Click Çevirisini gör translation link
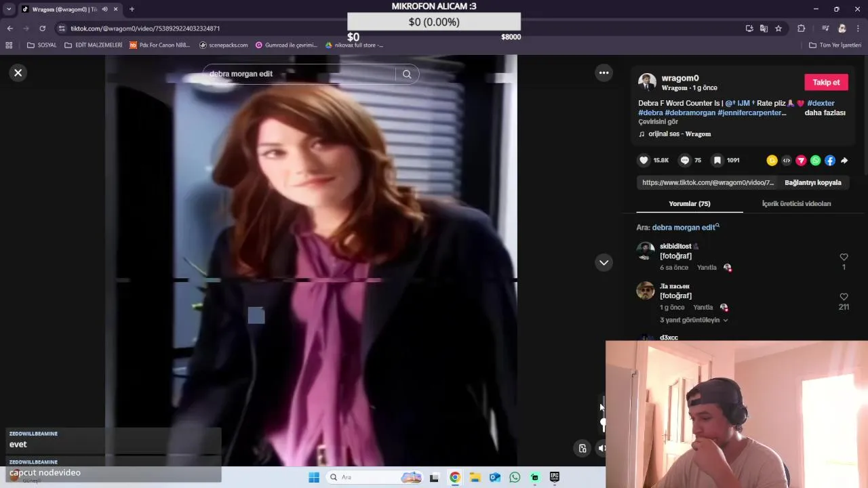 [x=658, y=122]
